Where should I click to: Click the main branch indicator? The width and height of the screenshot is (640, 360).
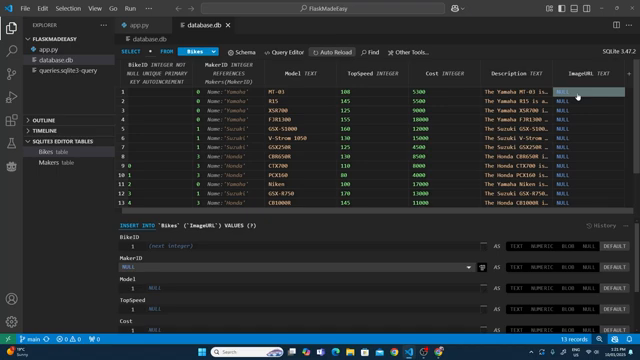(x=30, y=339)
